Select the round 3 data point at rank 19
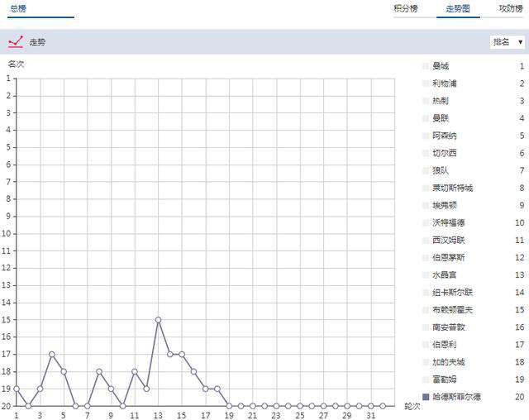The image size is (529, 420). pos(41,389)
